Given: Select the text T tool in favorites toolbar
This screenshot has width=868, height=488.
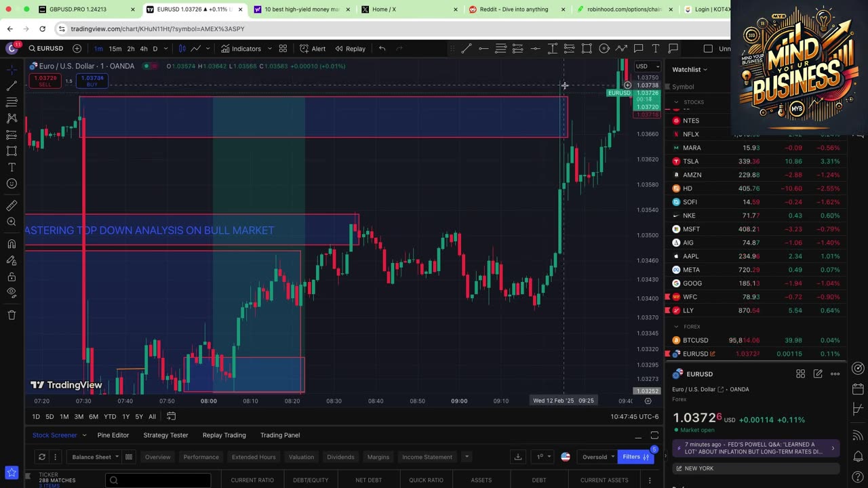Looking at the screenshot, I should (656, 49).
